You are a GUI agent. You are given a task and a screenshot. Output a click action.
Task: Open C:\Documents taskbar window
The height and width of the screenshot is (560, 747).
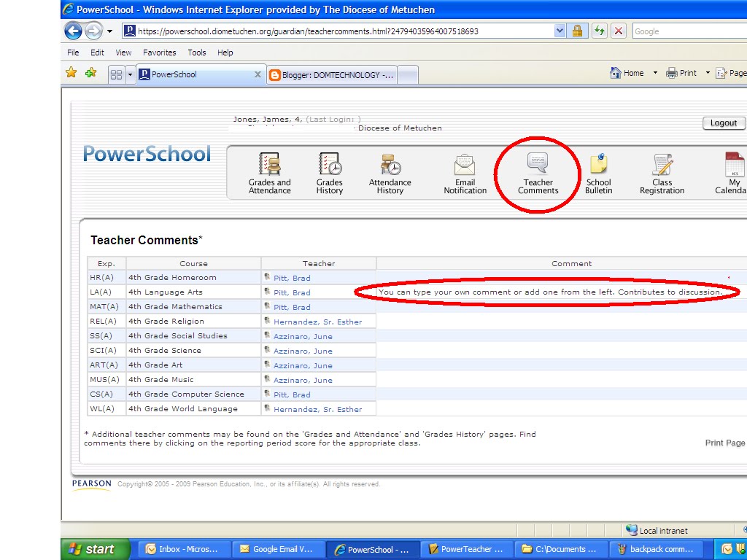(561, 549)
